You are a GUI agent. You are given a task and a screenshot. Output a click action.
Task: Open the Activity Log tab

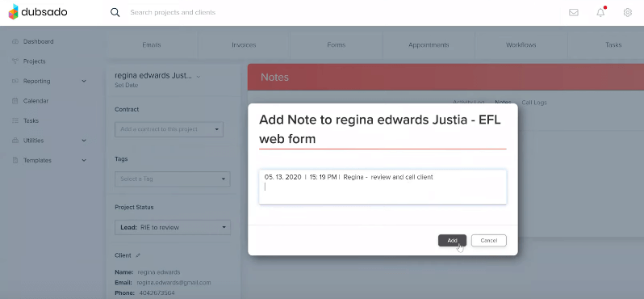point(468,102)
